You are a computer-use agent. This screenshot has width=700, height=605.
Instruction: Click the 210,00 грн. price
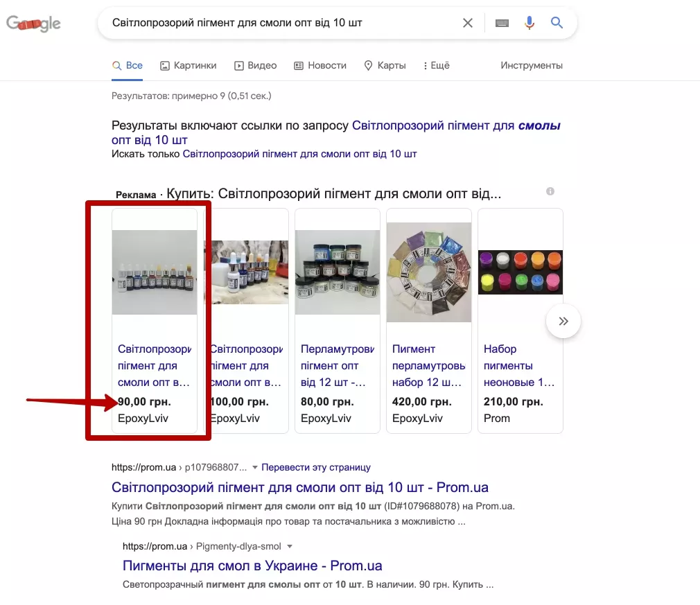pyautogui.click(x=514, y=402)
